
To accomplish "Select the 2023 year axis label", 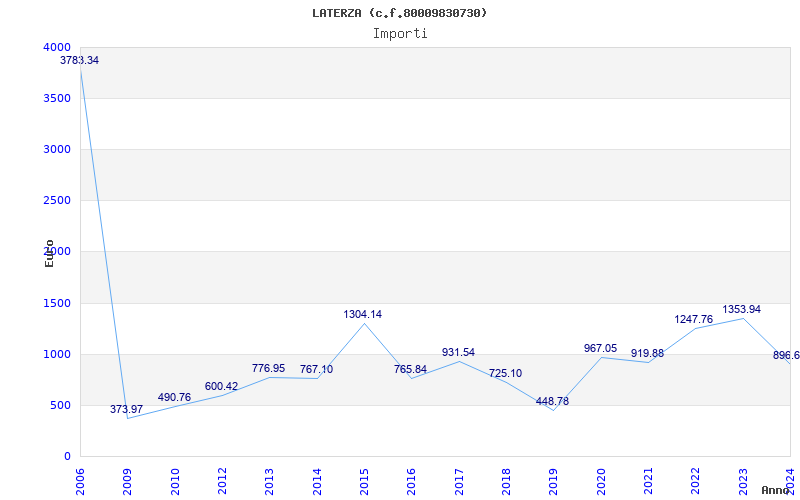I will tap(743, 482).
